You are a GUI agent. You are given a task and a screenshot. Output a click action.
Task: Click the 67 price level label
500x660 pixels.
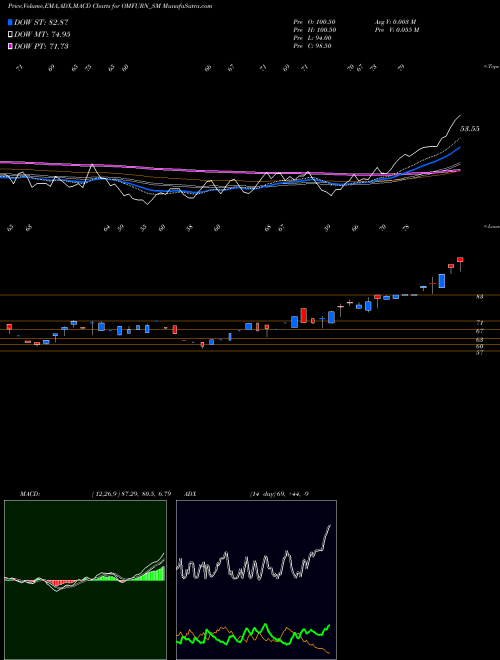point(479,331)
